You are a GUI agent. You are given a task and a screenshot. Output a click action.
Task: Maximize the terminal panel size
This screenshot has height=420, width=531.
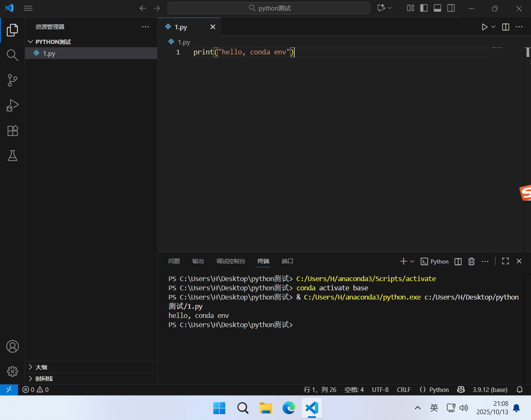click(505, 261)
